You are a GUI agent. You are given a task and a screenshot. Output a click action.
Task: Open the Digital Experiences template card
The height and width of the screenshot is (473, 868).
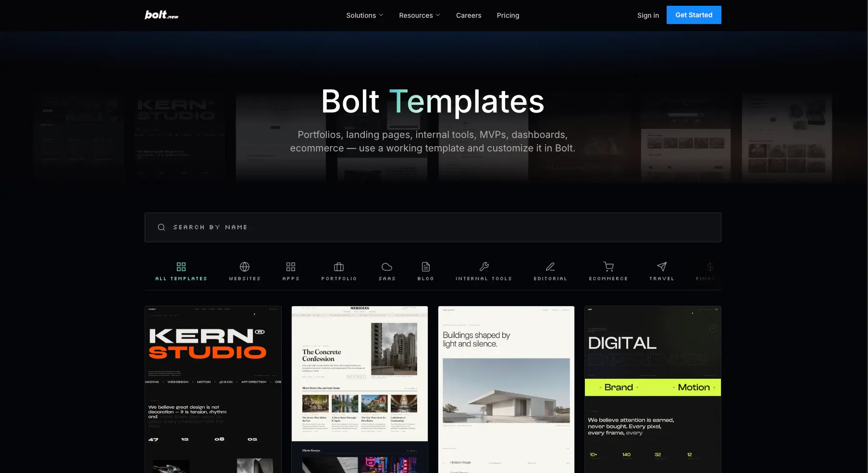coord(653,389)
